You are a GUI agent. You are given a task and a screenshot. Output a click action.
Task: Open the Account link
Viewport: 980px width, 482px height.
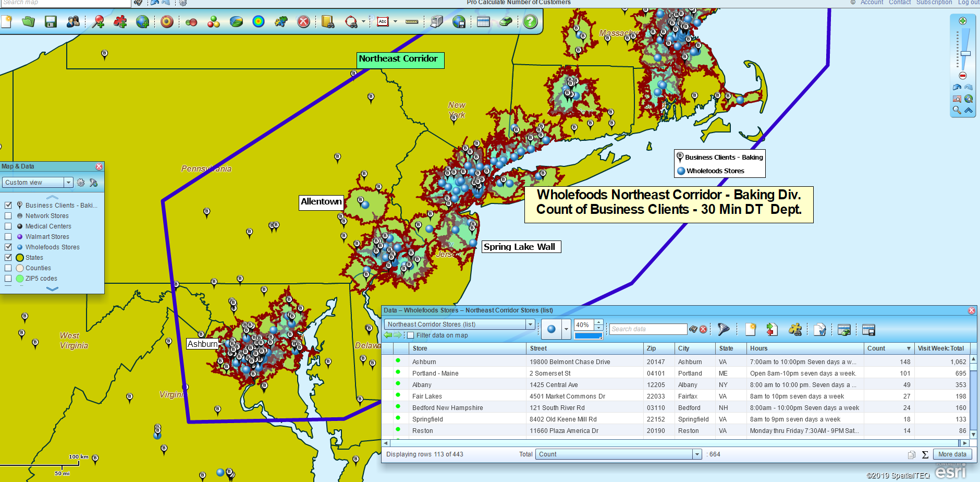click(x=872, y=3)
